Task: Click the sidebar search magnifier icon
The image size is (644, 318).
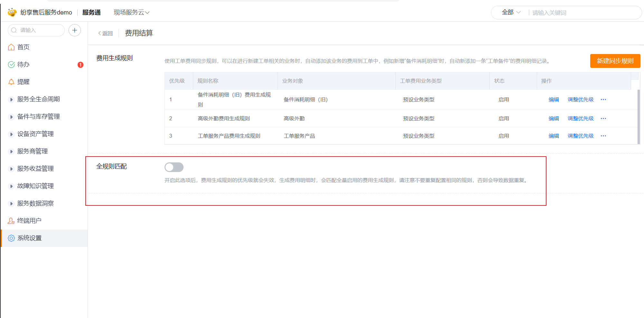Action: click(x=14, y=30)
